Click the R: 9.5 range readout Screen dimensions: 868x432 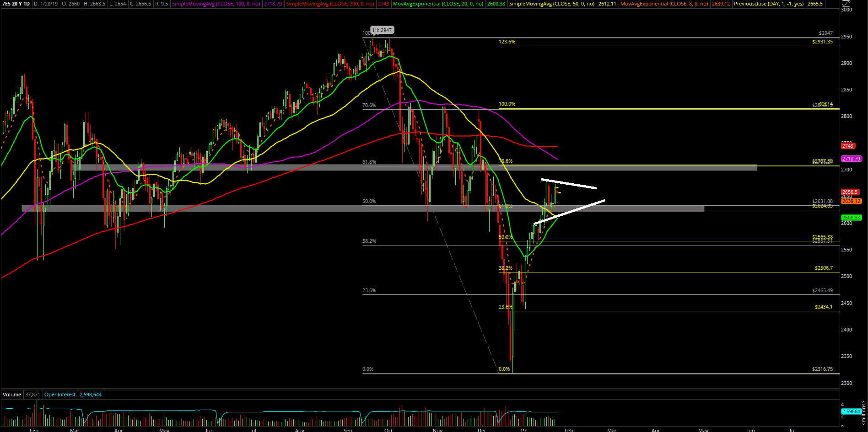[162, 4]
